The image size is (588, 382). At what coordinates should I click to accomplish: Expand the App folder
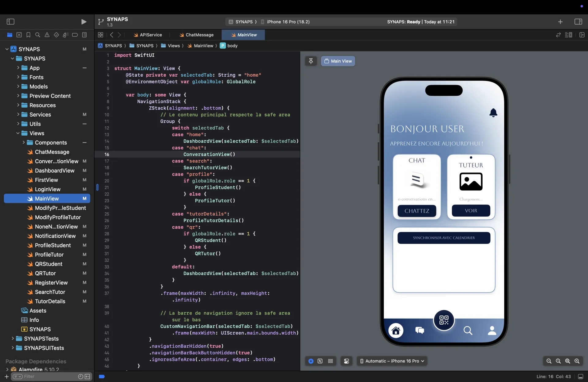pyautogui.click(x=18, y=68)
